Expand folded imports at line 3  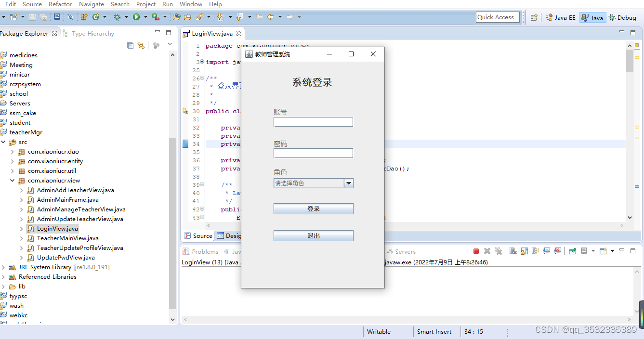[x=202, y=62]
